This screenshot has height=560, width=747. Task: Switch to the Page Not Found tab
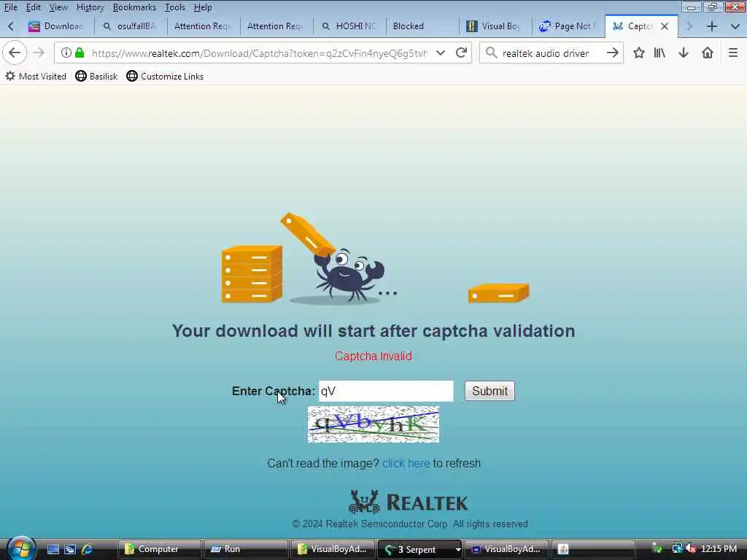coord(568,26)
